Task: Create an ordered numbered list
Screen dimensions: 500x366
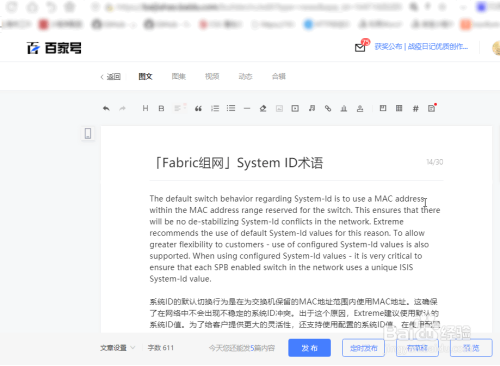Action: (215, 108)
